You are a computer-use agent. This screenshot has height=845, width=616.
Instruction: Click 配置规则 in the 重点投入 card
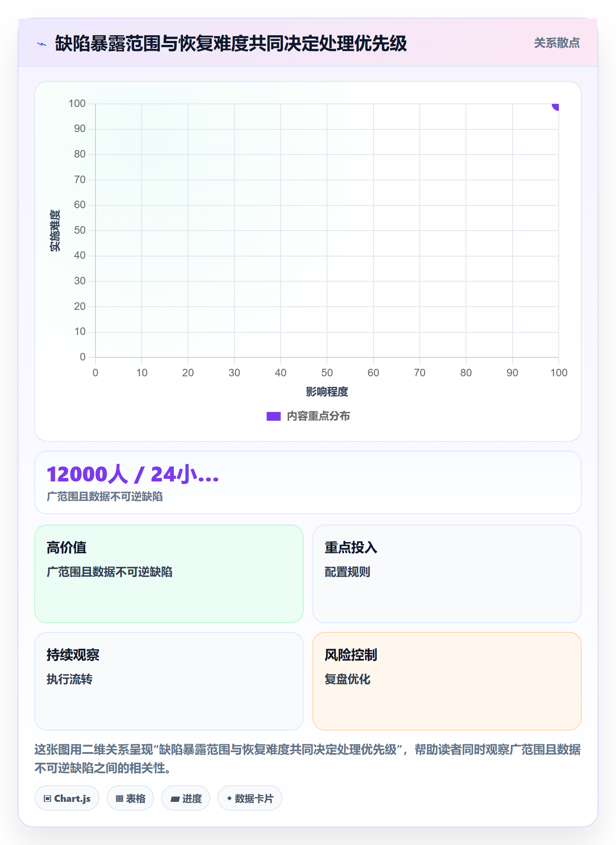348,572
